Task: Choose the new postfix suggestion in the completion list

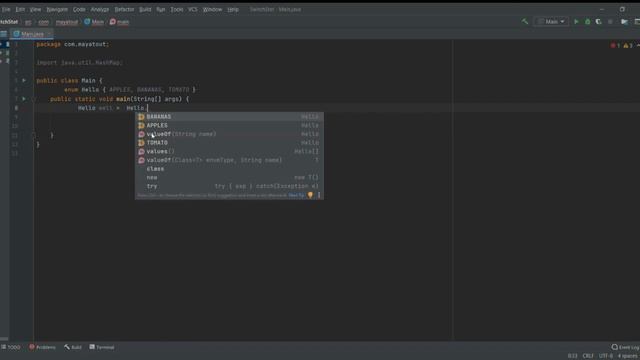Action: pos(229,178)
